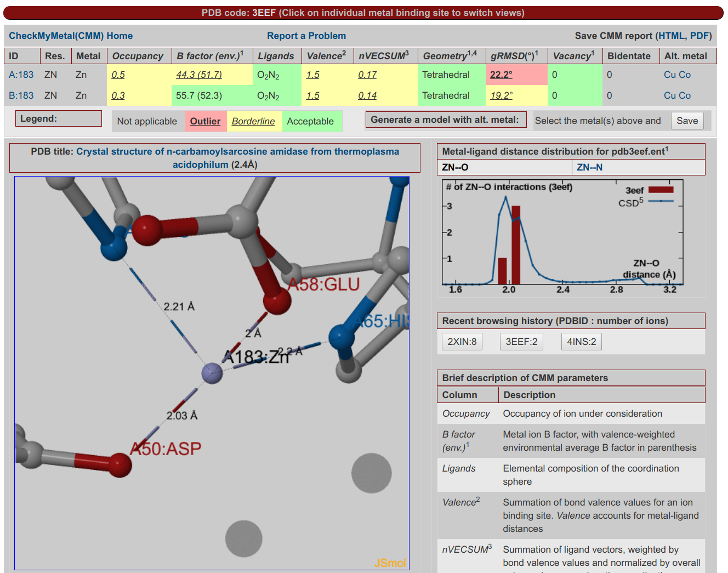
Task: Save CMM report as HTML
Action: (671, 36)
